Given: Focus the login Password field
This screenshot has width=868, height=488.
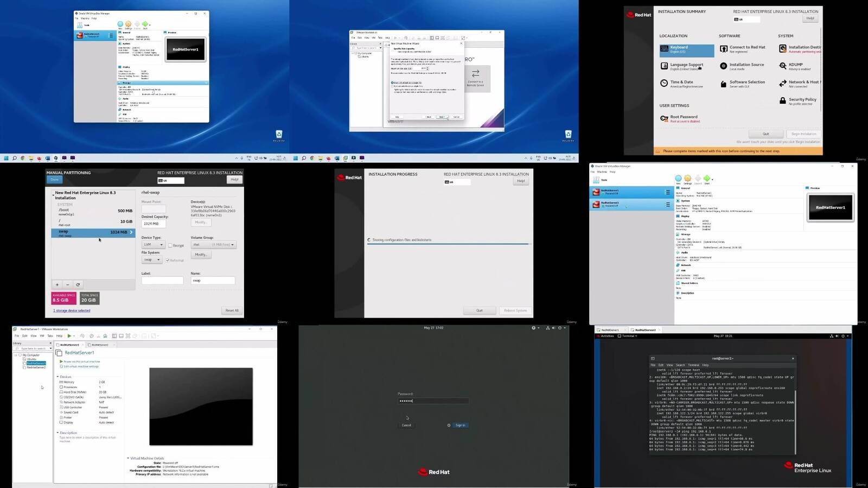Looking at the screenshot, I should point(433,401).
